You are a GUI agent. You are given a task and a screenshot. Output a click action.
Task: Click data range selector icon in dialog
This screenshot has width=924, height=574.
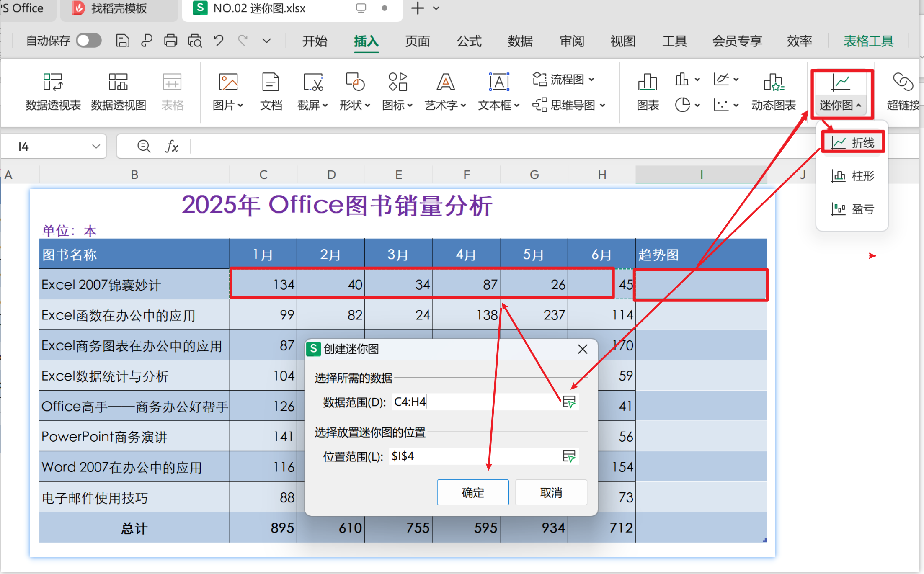click(569, 402)
